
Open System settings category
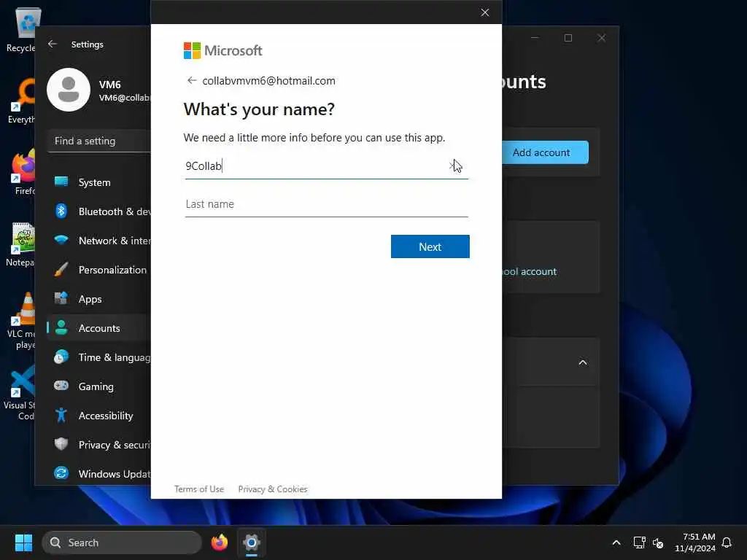tap(99, 182)
